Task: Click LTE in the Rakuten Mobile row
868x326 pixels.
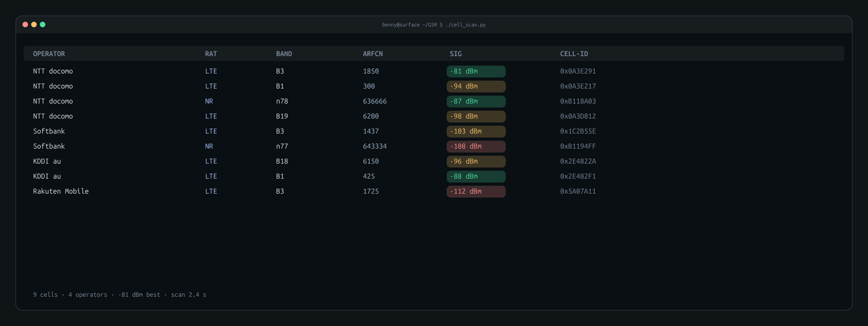Action: (211, 191)
